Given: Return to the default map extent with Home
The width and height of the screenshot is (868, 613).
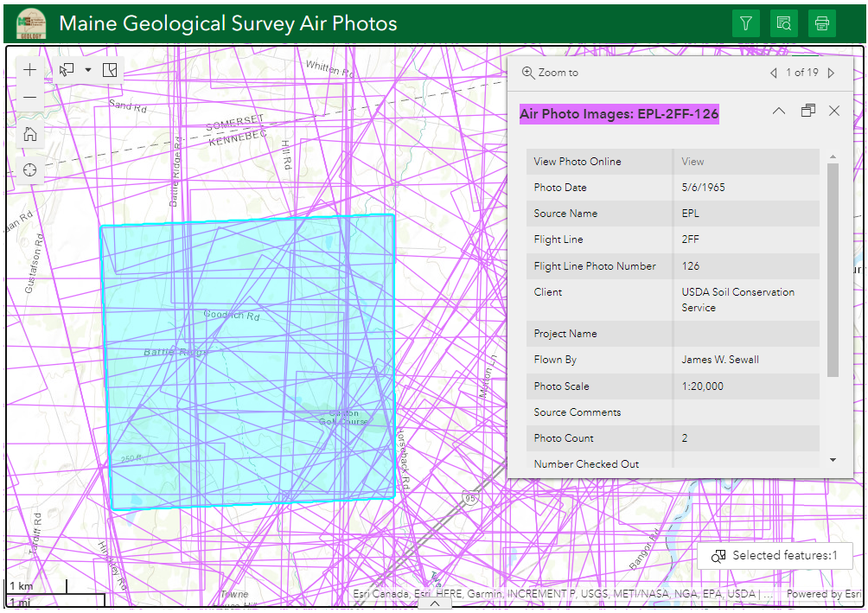Looking at the screenshot, I should pos(29,134).
